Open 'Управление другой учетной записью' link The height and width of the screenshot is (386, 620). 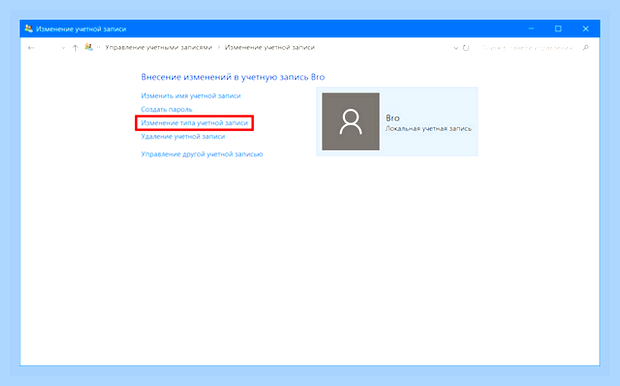(x=202, y=154)
